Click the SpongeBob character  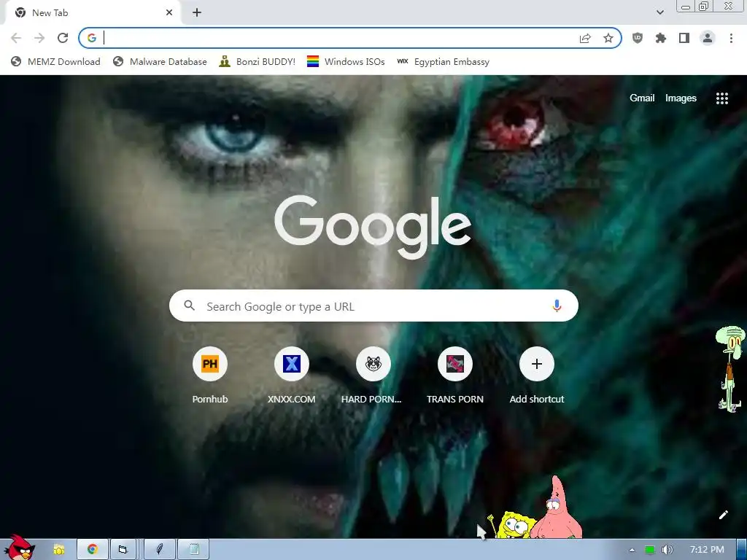(x=514, y=525)
